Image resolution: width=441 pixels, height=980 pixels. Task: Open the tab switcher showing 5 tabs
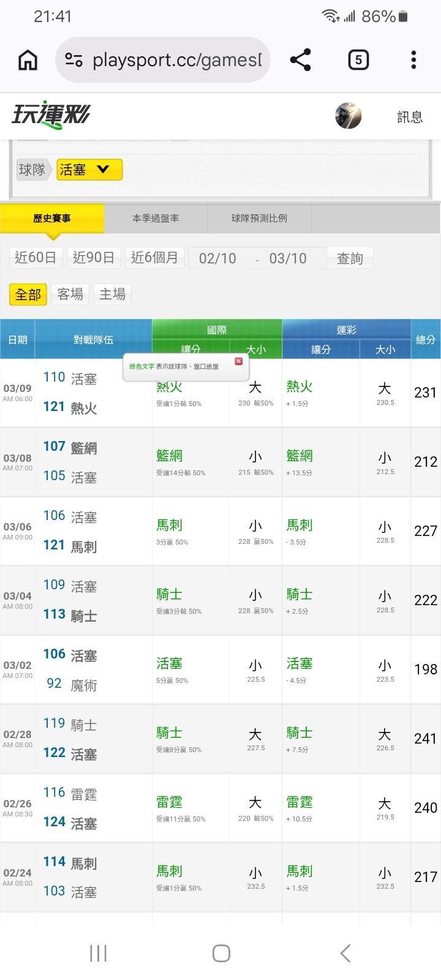pos(358,60)
